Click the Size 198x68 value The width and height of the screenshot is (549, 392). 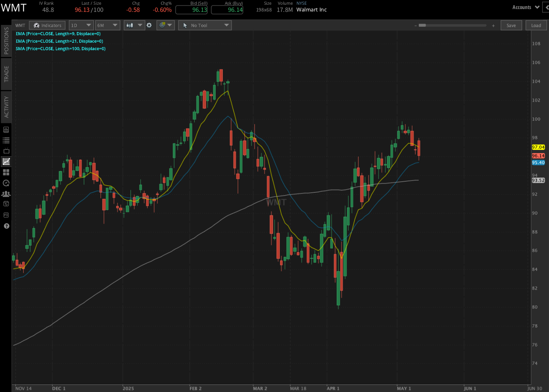coord(264,10)
